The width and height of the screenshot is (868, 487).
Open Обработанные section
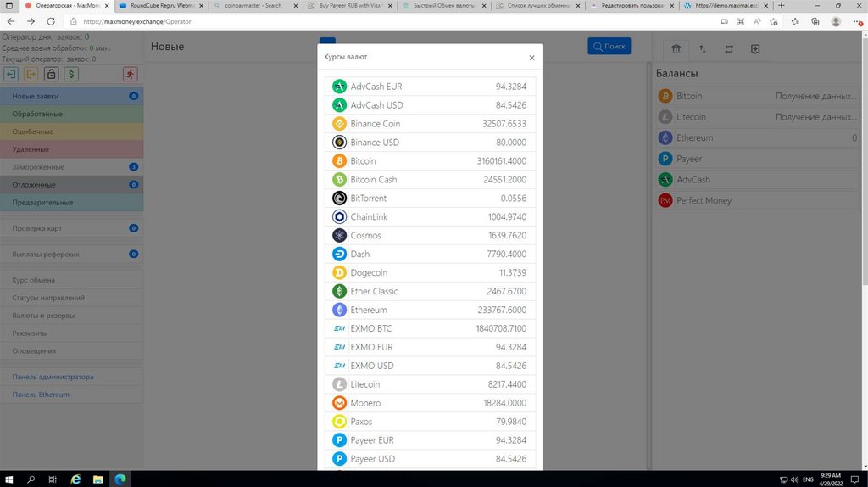click(71, 114)
